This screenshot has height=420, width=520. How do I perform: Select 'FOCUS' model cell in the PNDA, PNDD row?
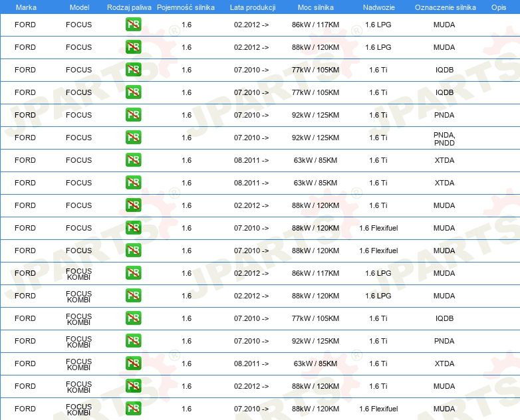tap(78, 138)
